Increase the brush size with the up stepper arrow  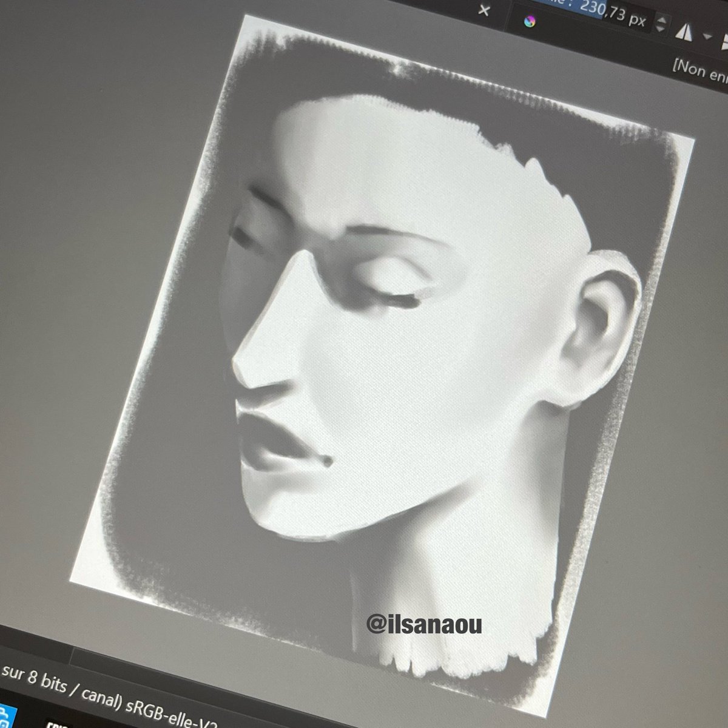[661, 20]
